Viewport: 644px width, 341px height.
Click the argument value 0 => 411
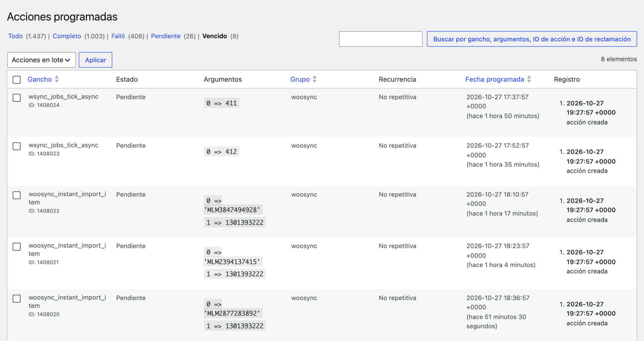click(x=221, y=103)
